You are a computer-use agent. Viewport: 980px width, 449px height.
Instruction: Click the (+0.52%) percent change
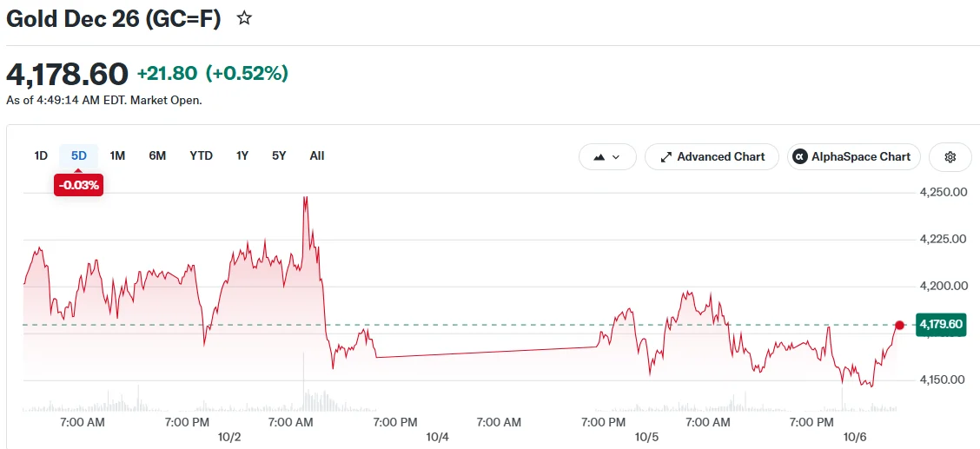[247, 75]
